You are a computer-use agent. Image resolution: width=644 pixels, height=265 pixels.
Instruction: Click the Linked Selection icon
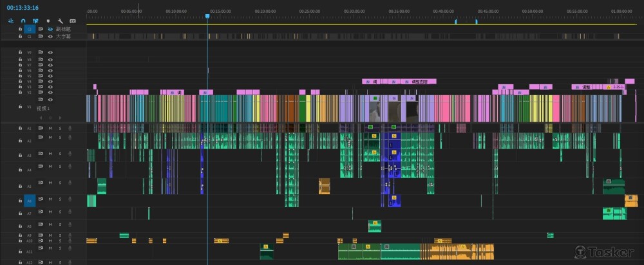(x=35, y=21)
